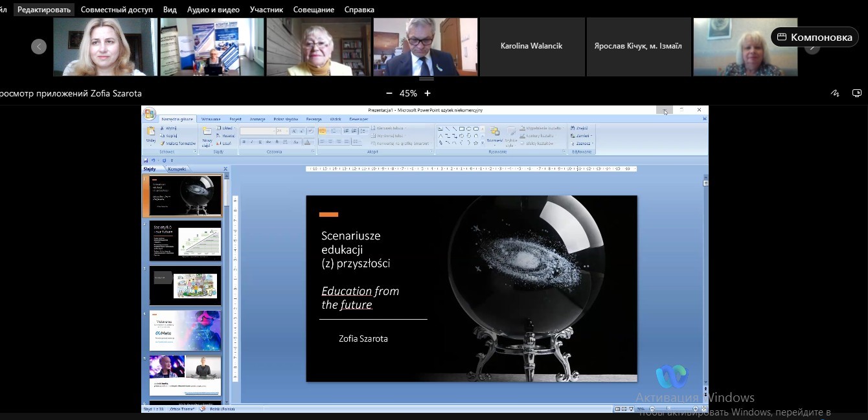Switch to the Wstawianie ribbon tab
This screenshot has width=868, height=420.
[x=211, y=119]
